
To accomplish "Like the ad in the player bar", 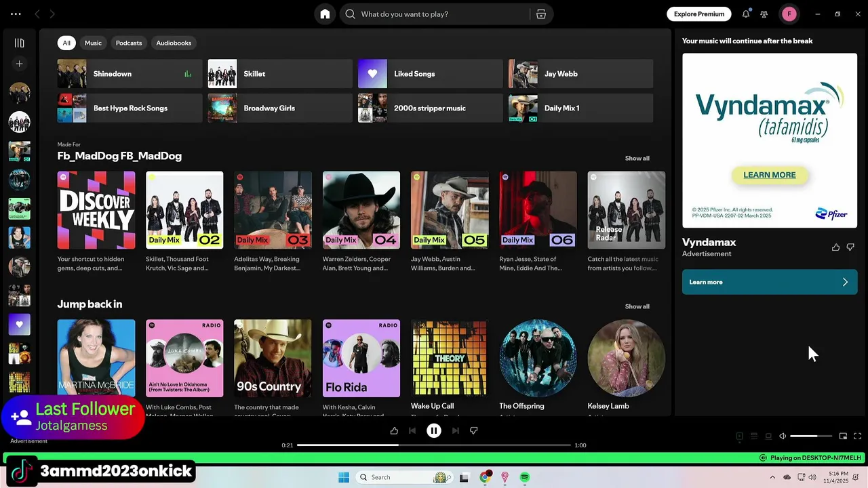I will (394, 430).
